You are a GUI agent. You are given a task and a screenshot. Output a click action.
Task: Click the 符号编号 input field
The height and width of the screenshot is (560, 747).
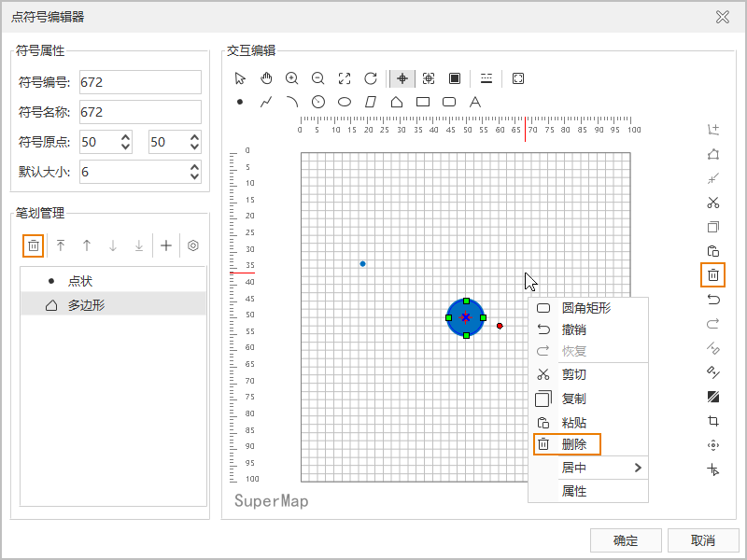[x=140, y=82]
